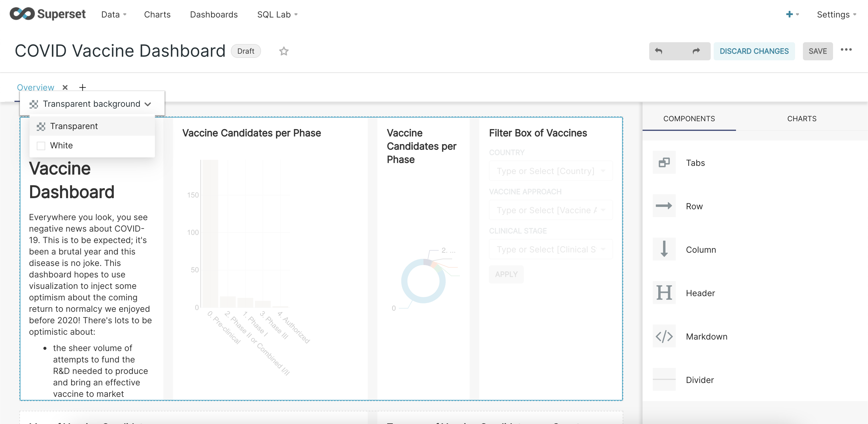Expand the Transparent background dropdown
The image size is (868, 424).
(x=91, y=104)
